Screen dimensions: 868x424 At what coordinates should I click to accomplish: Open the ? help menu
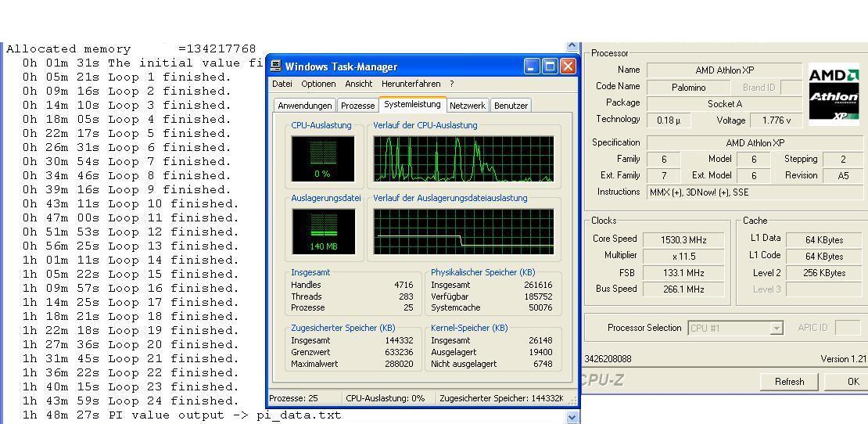452,84
